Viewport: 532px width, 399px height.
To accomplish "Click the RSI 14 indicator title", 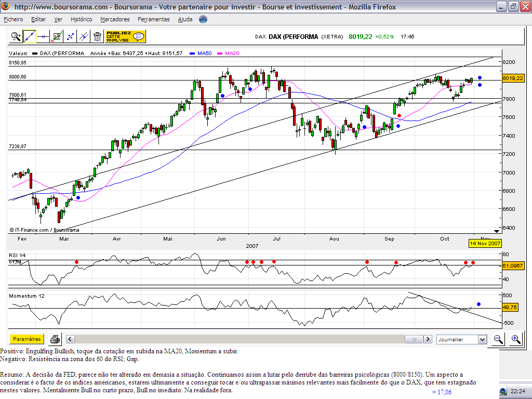I will point(17,256).
